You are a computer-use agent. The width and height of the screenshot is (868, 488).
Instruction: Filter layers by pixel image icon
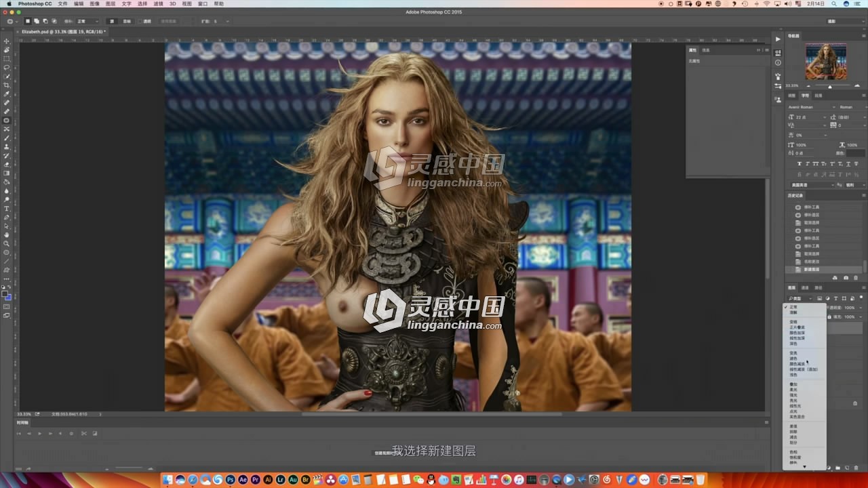pyautogui.click(x=819, y=298)
